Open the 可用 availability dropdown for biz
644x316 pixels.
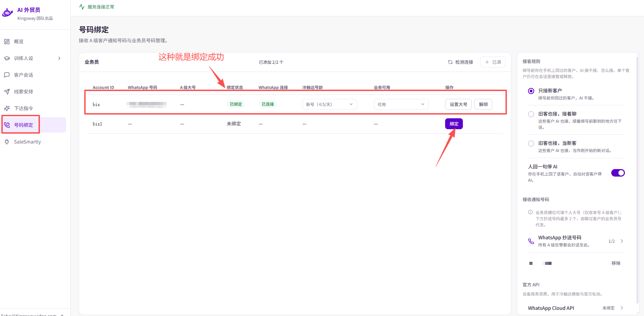(401, 104)
